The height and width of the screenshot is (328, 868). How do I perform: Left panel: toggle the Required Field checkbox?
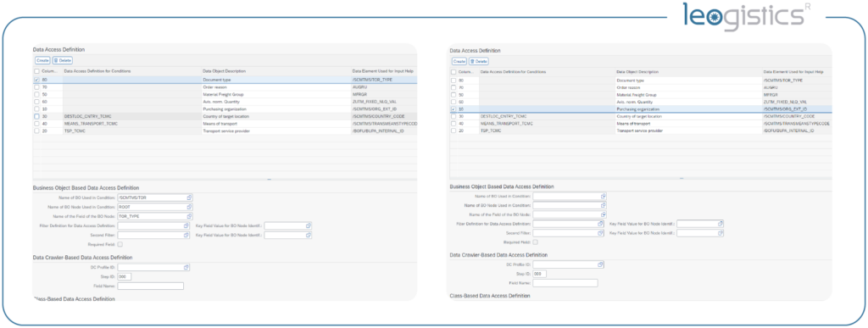click(x=120, y=244)
